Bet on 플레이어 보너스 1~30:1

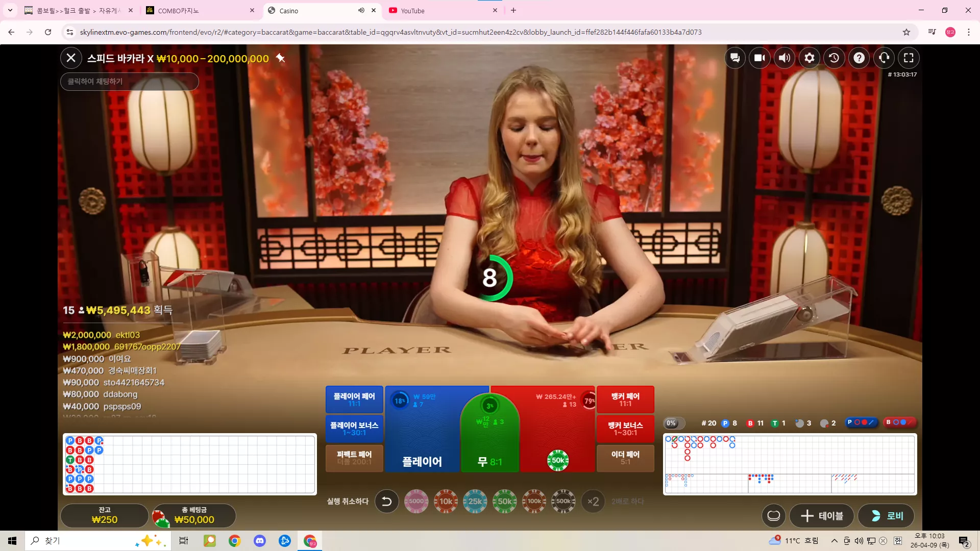point(354,429)
